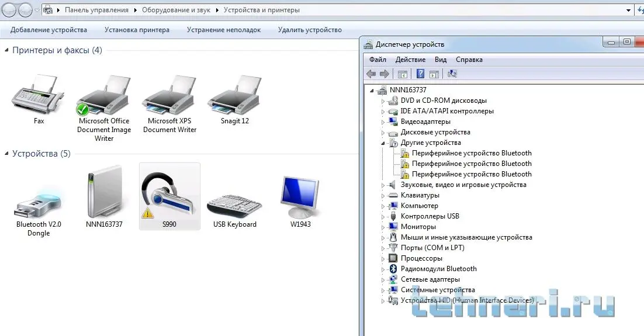Image resolution: width=644 pixels, height=336 pixels.
Task: Click Forward arrow in Device Manager toolbar
Action: pyautogui.click(x=385, y=74)
